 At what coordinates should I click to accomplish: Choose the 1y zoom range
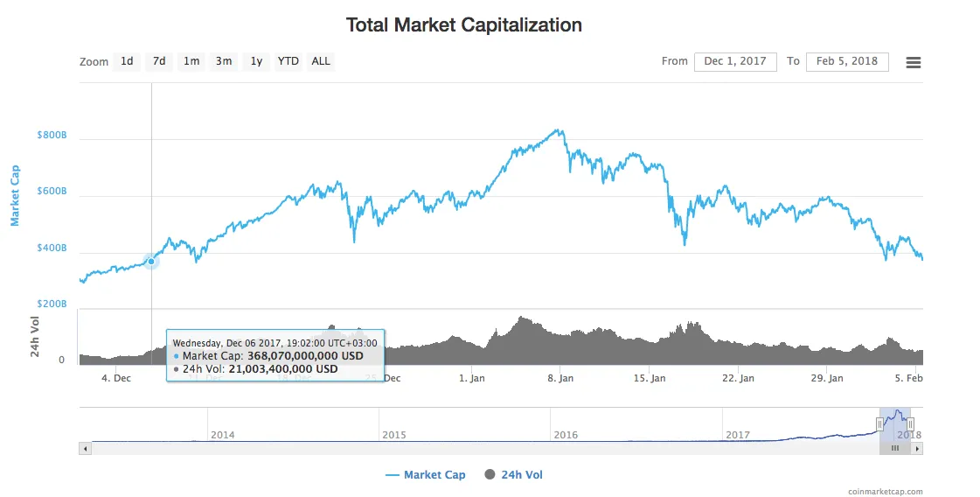(x=256, y=61)
